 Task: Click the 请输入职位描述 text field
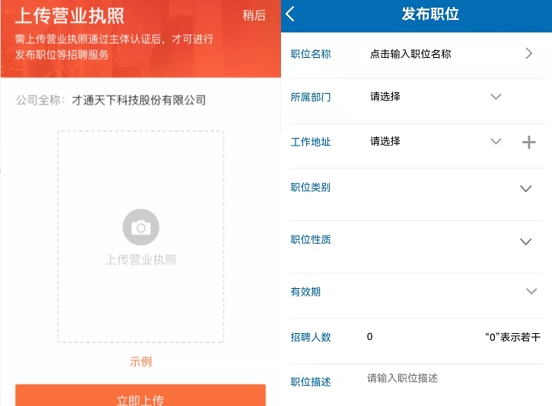(402, 378)
